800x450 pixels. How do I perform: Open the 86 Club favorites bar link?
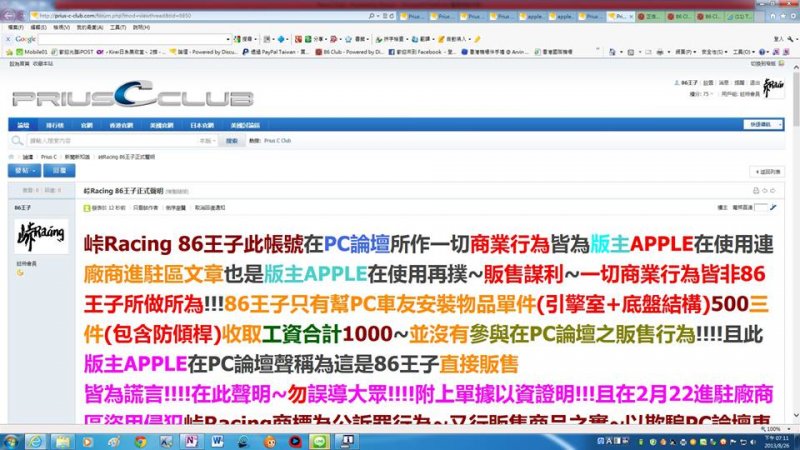(349, 52)
